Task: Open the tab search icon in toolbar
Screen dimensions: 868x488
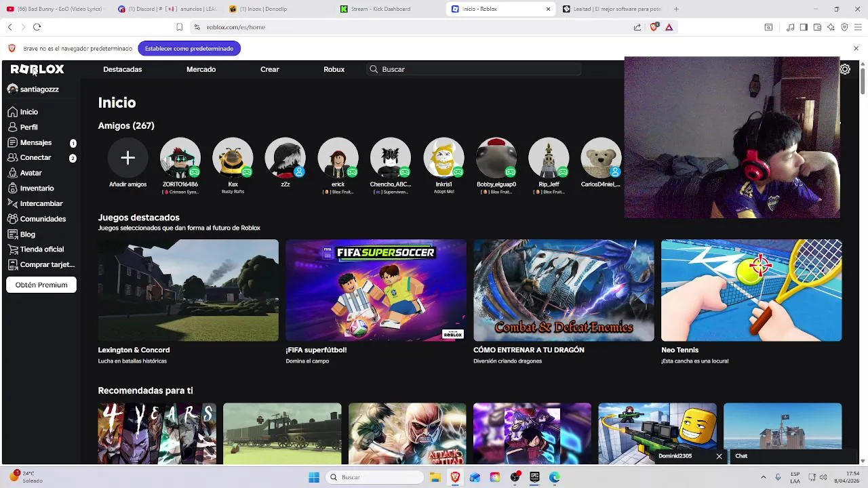Action: point(768,27)
